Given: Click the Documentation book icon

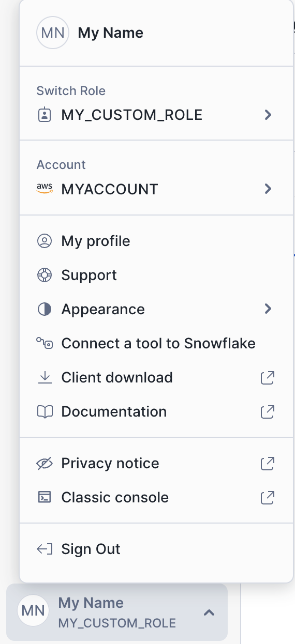Looking at the screenshot, I should tap(45, 411).
